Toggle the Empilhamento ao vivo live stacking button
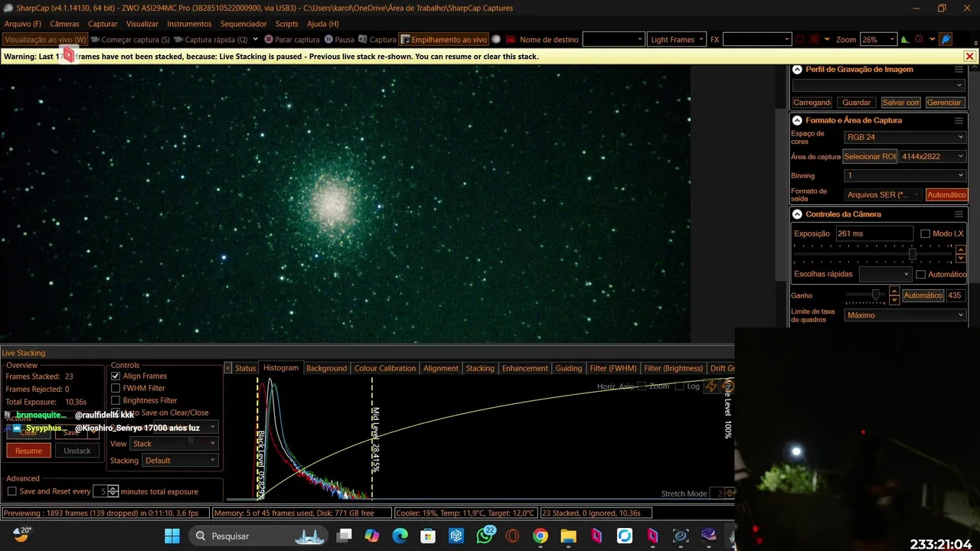The width and height of the screenshot is (980, 551). [444, 40]
